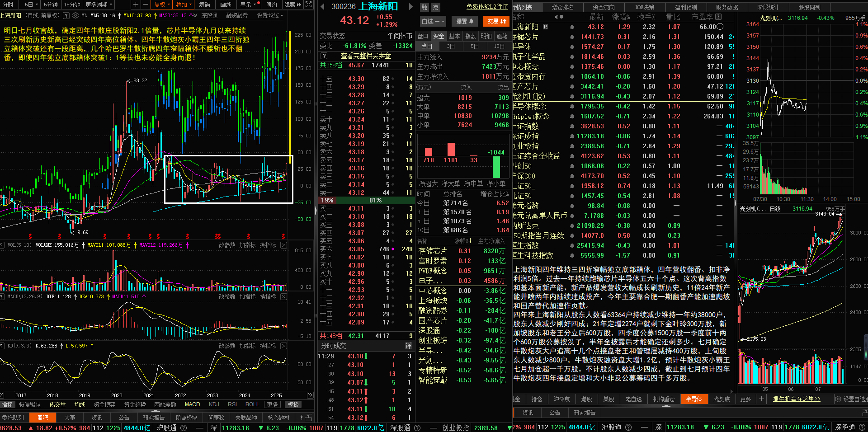Click 改参数 on VOL panel
This screenshot has width=868, height=432.
tap(227, 245)
